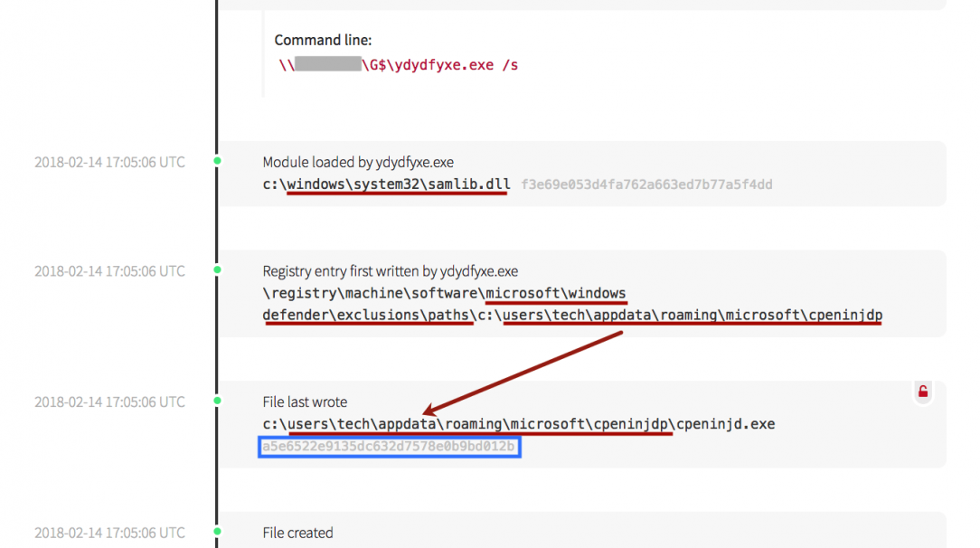Open the "File last wrote" event heading

coord(305,402)
